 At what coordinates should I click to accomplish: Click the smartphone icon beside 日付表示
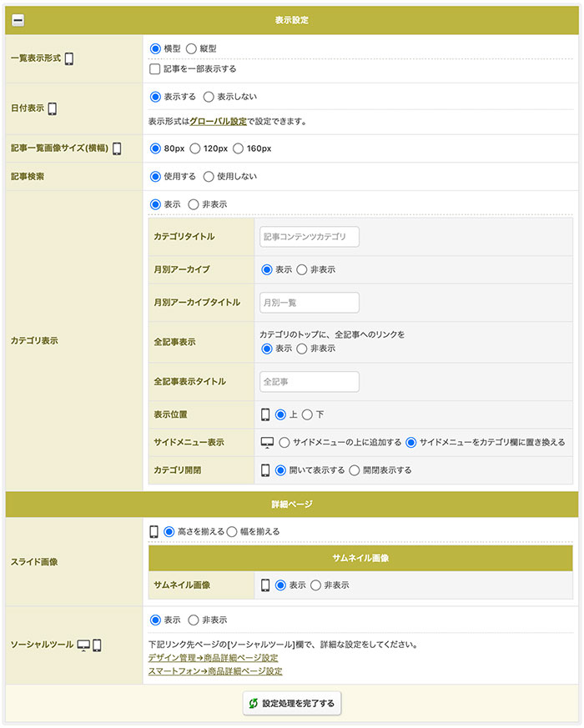(53, 108)
